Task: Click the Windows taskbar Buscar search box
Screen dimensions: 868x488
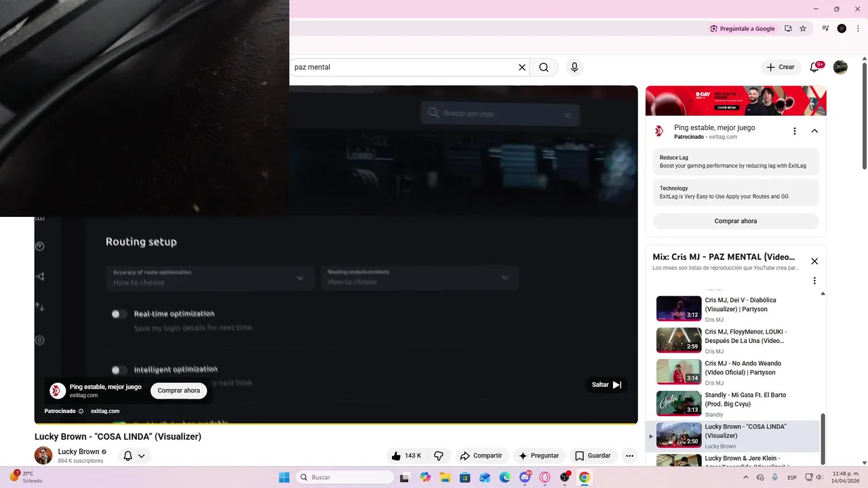Action: (x=344, y=477)
